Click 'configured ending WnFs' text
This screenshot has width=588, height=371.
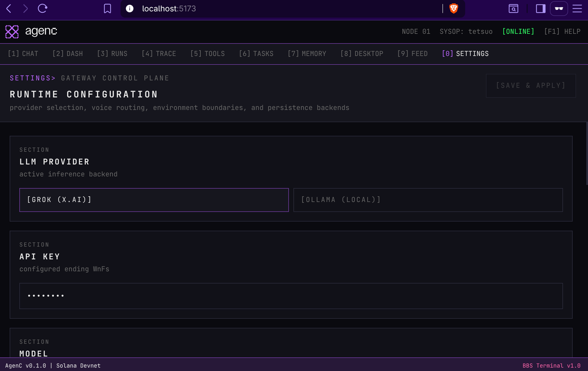[x=64, y=269]
